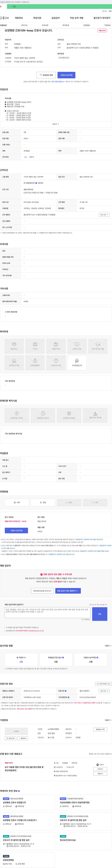
Task: Click the top 고용24 입사지원 button
Action: [x=66, y=75]
